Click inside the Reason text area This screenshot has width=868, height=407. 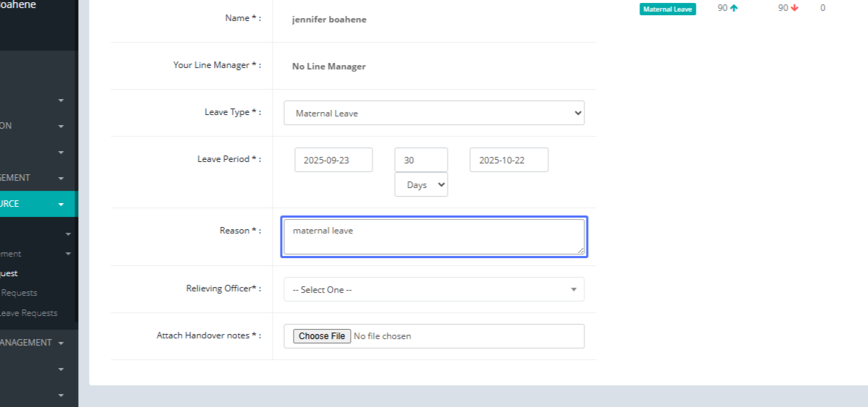(x=433, y=237)
